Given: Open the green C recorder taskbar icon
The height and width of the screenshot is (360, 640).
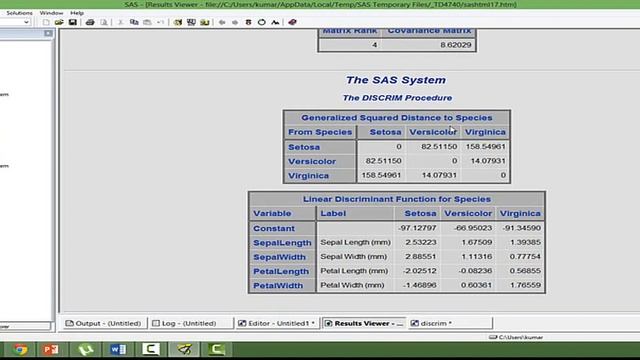Looking at the screenshot, I should tap(217, 349).
